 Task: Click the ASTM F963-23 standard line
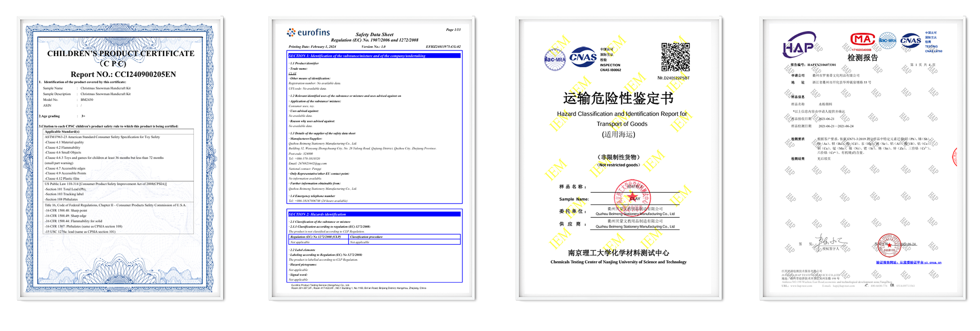tap(102, 137)
